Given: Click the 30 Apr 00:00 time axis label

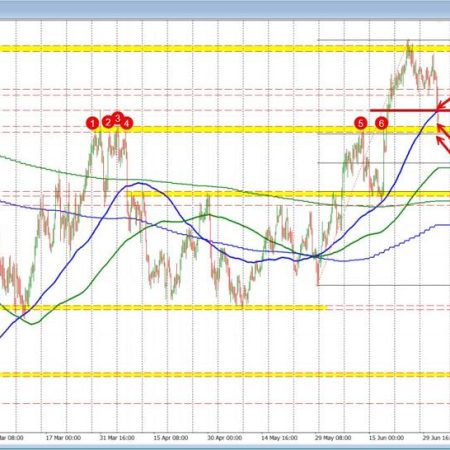Looking at the screenshot, I should [225, 437].
